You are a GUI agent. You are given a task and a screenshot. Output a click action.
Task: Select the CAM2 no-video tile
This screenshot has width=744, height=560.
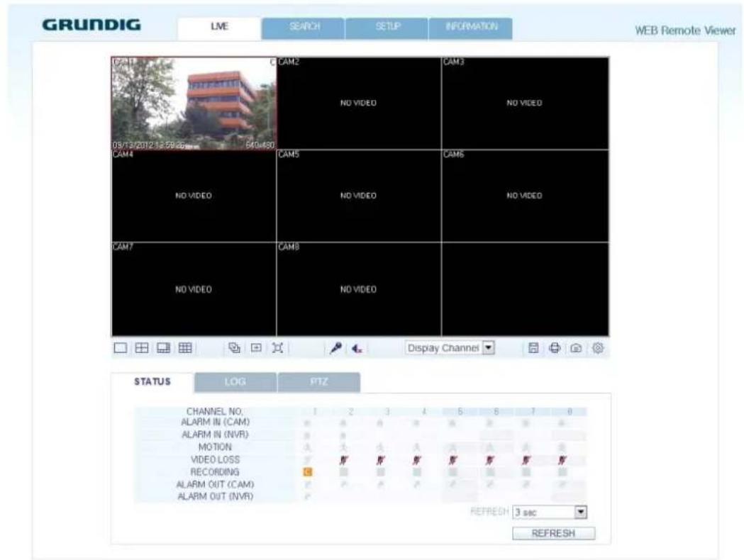(359, 103)
